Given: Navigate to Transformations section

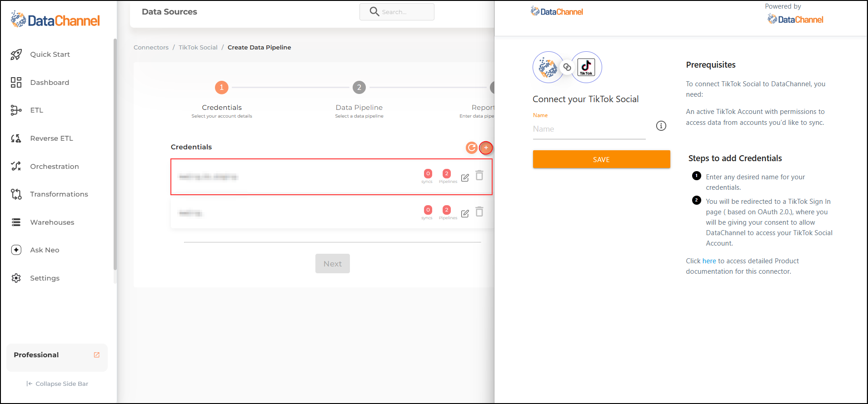Looking at the screenshot, I should pyautogui.click(x=59, y=194).
